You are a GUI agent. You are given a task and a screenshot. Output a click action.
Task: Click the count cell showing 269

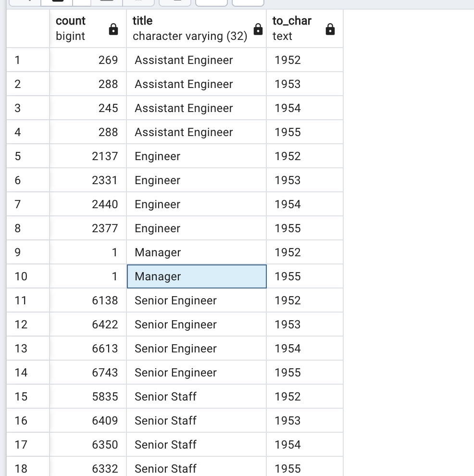pyautogui.click(x=87, y=60)
